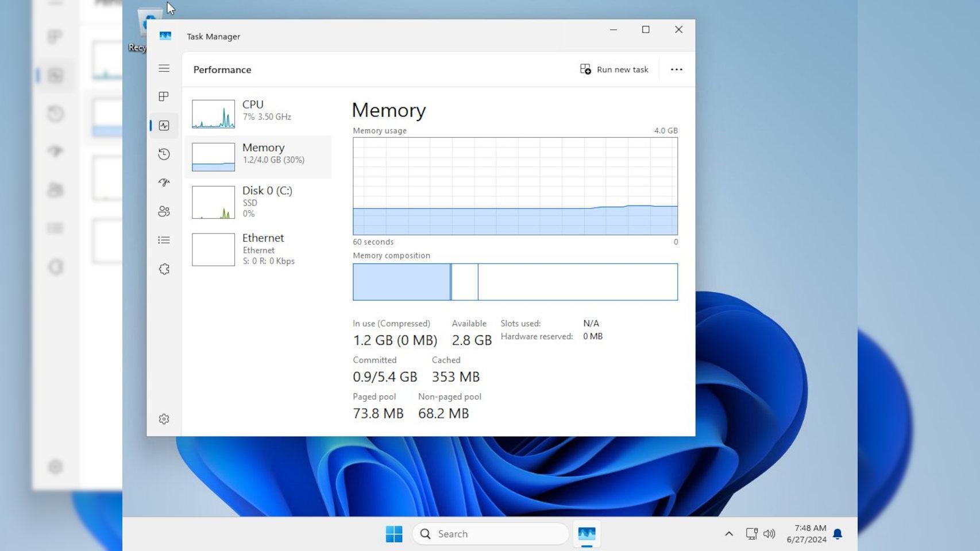Click inside the taskbar Search box

490,534
